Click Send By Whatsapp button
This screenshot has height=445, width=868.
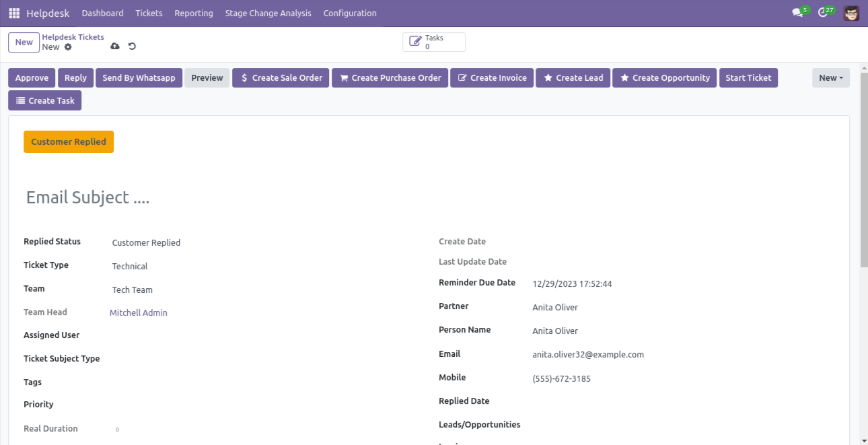tap(139, 78)
